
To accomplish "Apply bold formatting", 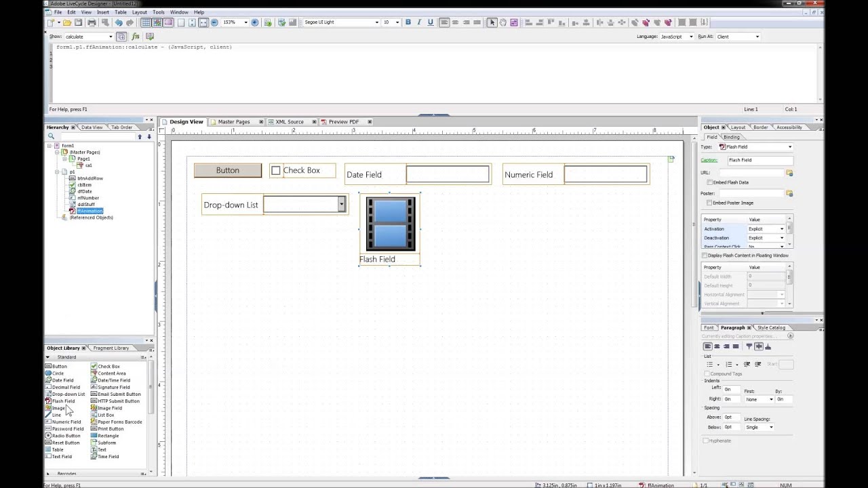I will [408, 22].
